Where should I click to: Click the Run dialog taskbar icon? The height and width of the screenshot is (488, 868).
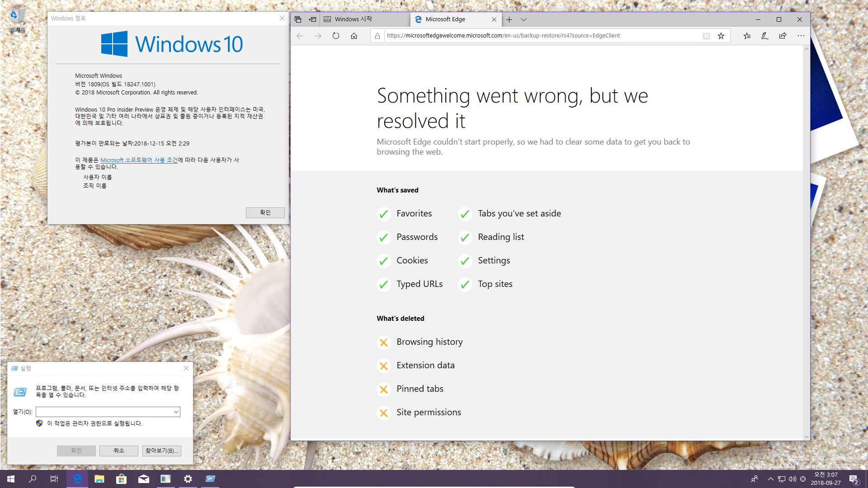(210, 479)
